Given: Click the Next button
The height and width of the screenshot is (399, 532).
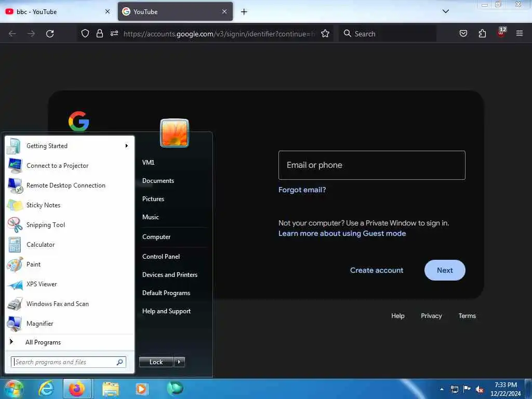Looking at the screenshot, I should click(445, 270).
